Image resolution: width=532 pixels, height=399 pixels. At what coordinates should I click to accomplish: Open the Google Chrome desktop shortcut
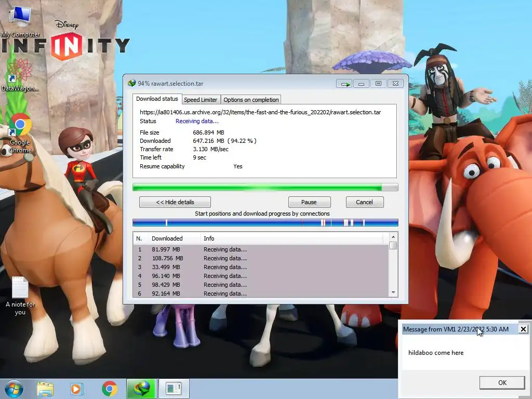(x=20, y=133)
